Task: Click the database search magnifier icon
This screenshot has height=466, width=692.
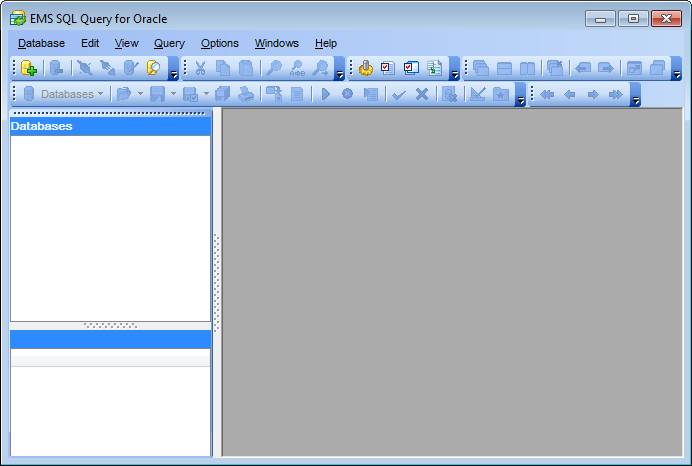Action: (x=153, y=69)
